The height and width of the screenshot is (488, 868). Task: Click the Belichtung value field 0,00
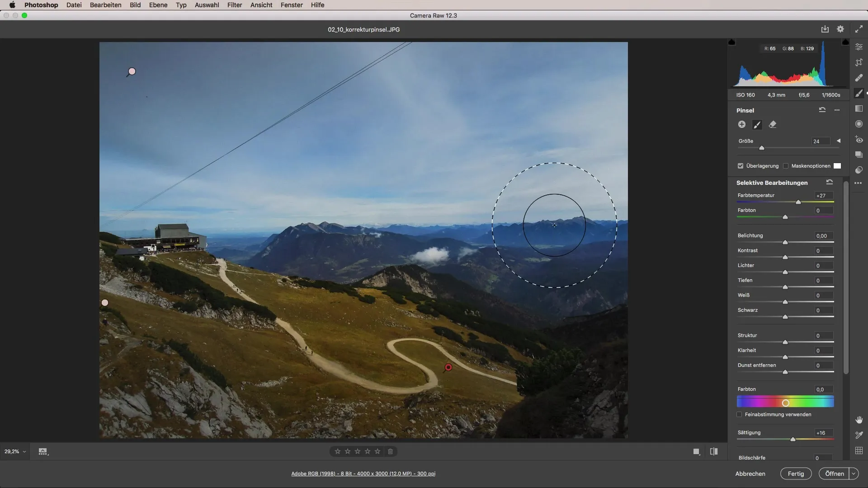pos(824,236)
